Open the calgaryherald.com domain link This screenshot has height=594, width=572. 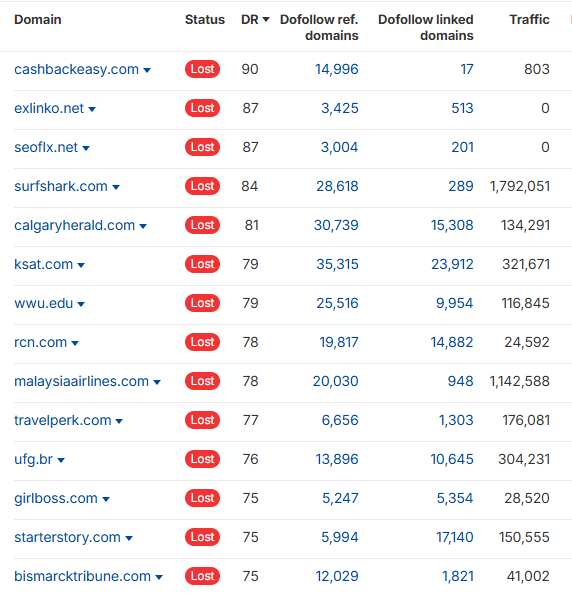point(75,225)
